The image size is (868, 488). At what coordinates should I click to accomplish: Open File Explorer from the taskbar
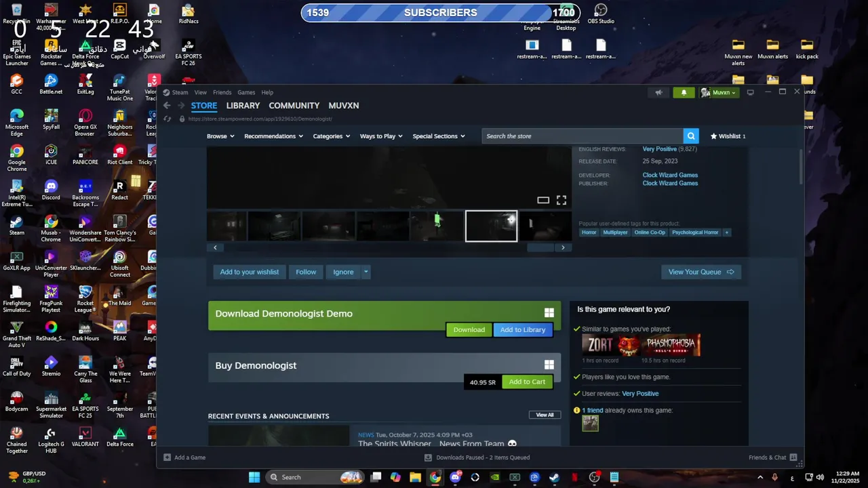[x=415, y=477]
